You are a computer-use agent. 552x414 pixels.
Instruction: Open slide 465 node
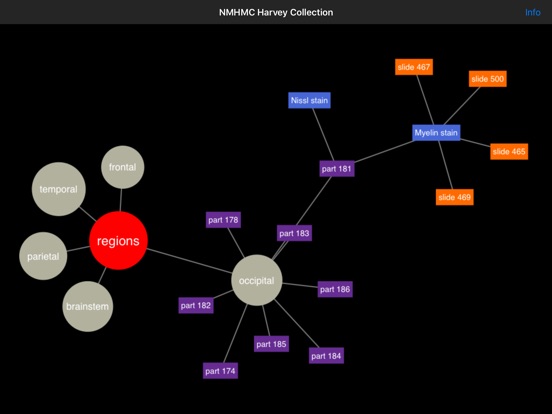tap(509, 152)
